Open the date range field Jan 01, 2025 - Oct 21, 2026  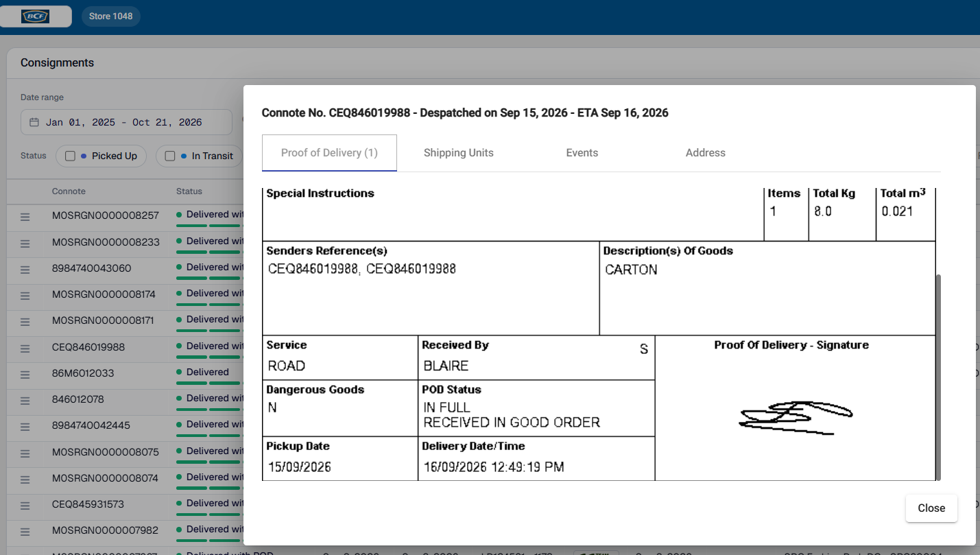tap(126, 122)
